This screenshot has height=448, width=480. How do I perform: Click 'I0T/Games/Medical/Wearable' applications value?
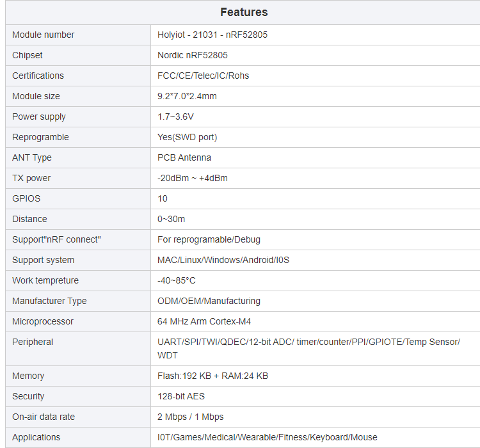tap(268, 438)
